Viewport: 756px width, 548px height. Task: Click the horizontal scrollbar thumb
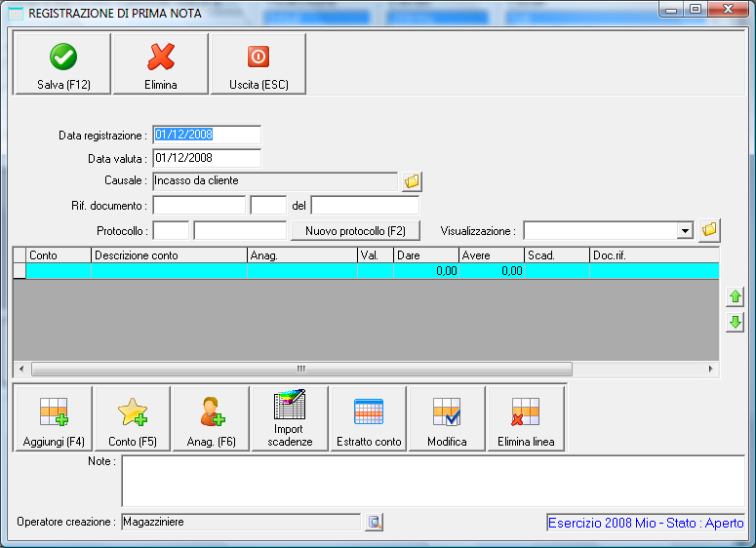301,370
